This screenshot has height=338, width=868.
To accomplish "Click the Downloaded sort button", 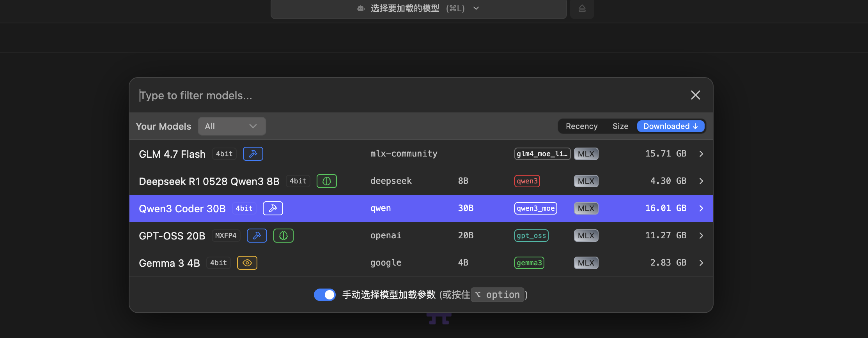I will (670, 126).
